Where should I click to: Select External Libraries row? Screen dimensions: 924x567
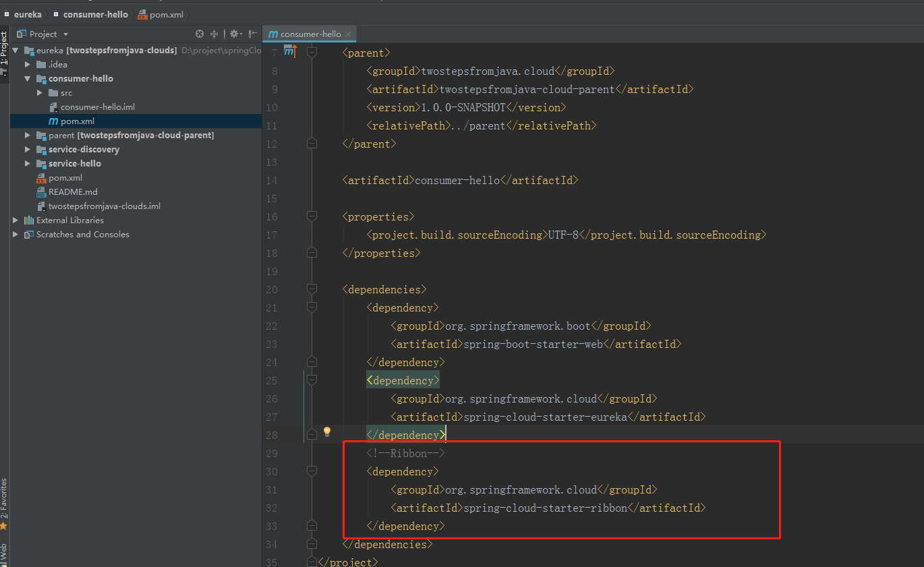(x=136, y=220)
